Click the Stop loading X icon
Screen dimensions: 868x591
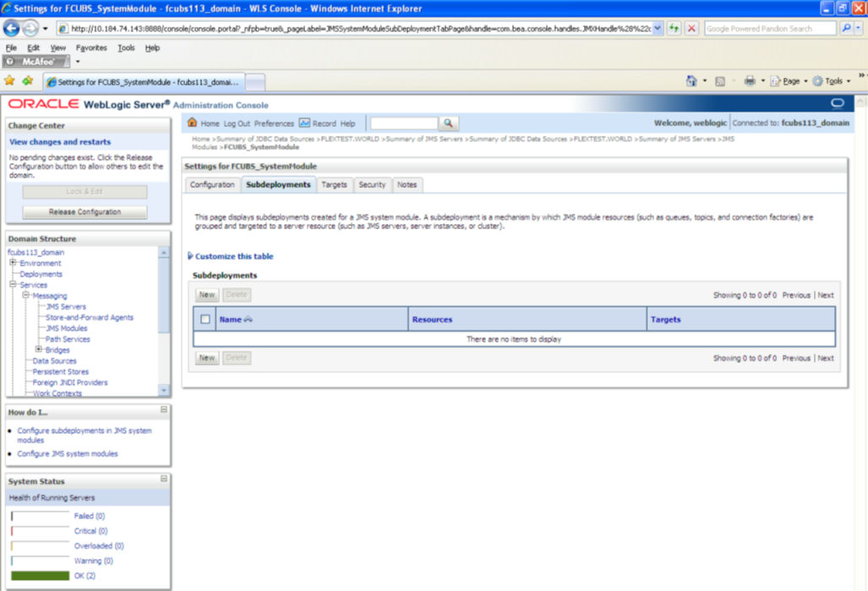point(691,28)
